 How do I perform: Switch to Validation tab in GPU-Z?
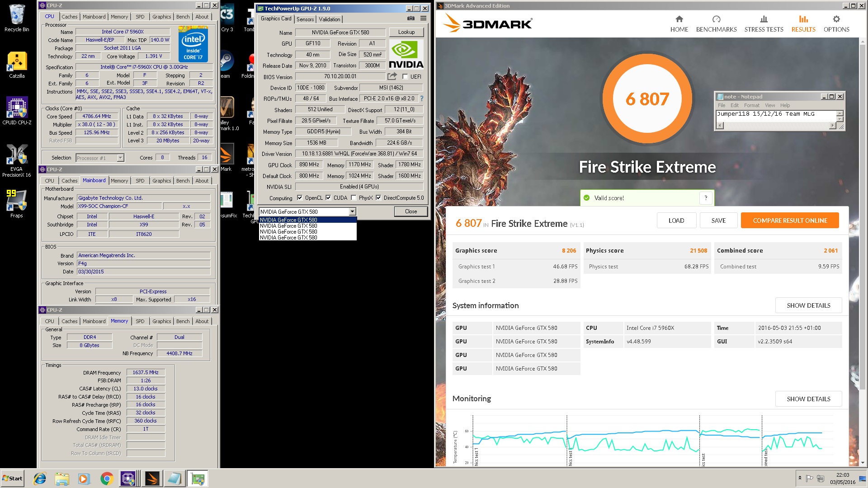pos(330,19)
